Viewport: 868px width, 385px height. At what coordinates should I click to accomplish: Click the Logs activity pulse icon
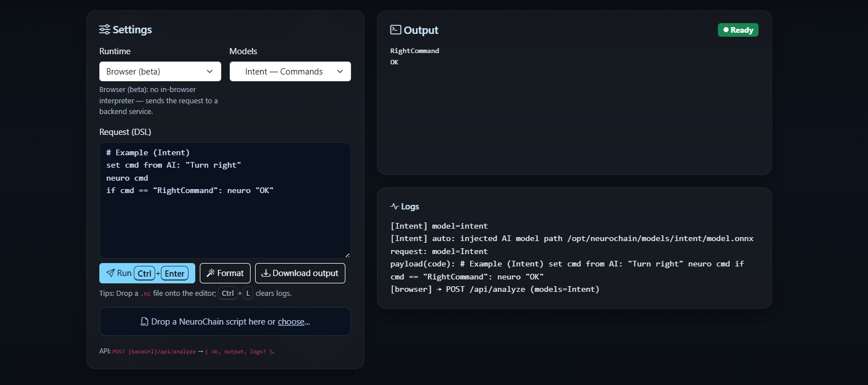pos(394,207)
